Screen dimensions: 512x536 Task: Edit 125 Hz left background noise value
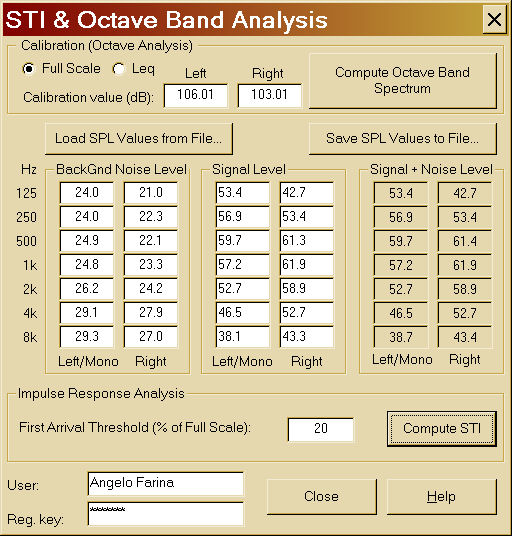(87, 193)
